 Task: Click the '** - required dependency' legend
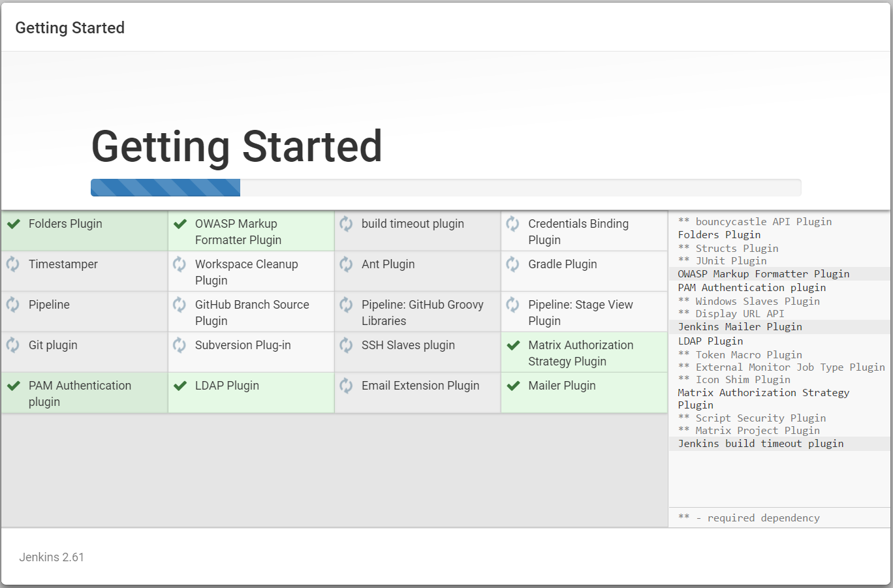tap(749, 518)
